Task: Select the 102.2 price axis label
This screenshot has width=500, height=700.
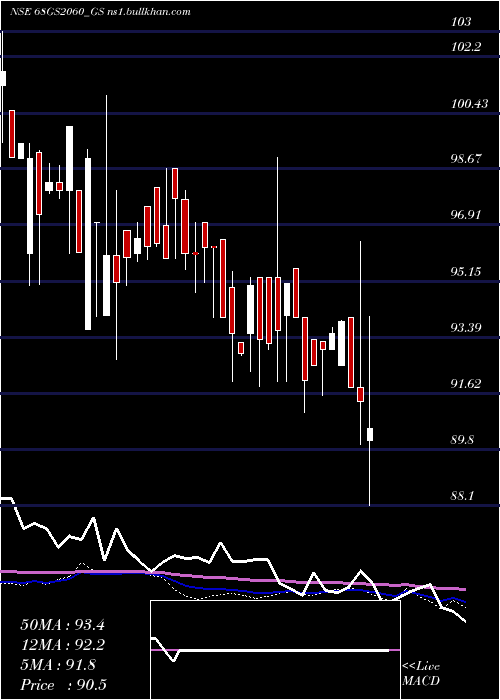Action: pyautogui.click(x=466, y=46)
